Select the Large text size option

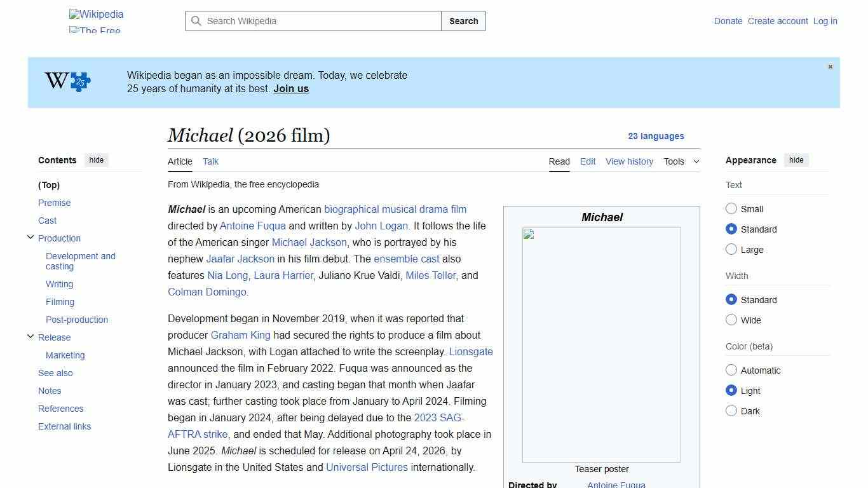[731, 249]
